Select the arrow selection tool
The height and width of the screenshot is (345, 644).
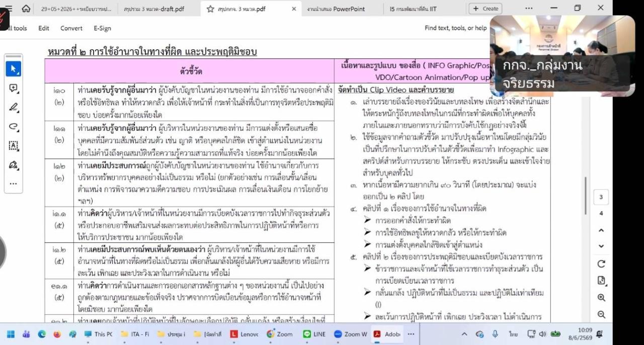pos(14,69)
